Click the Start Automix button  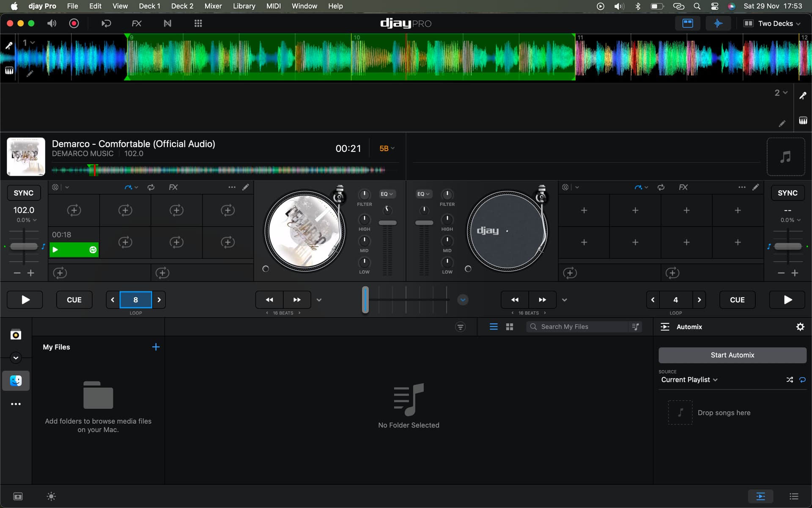(732, 355)
